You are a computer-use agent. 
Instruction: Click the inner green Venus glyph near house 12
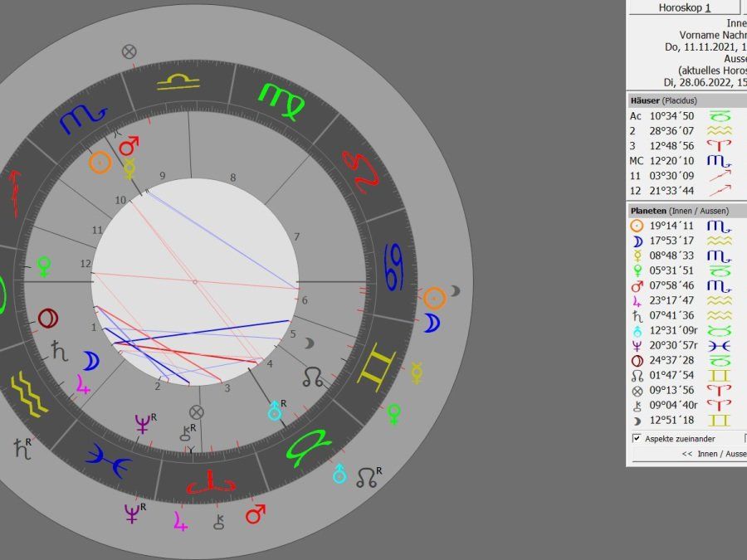(44, 266)
